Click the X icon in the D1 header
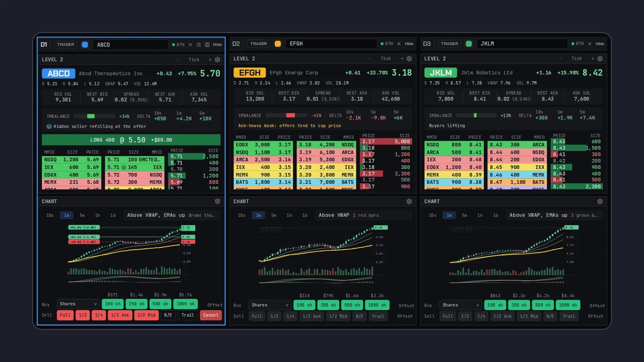The height and width of the screenshot is (362, 644). (x=190, y=45)
